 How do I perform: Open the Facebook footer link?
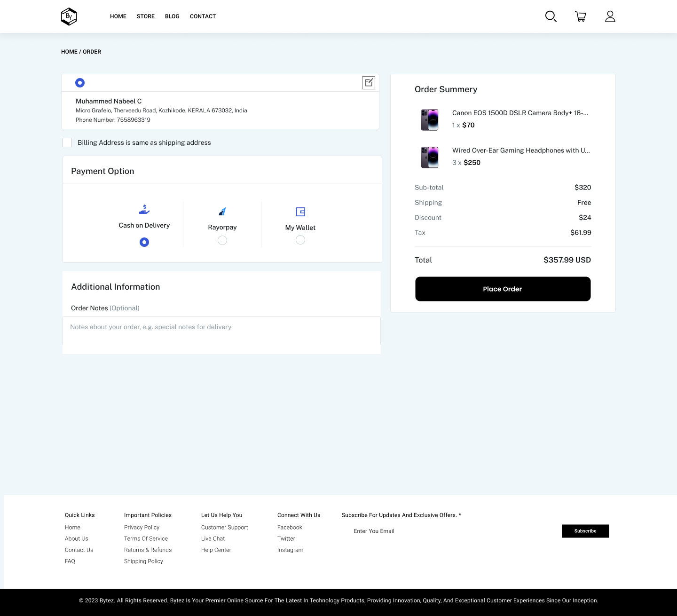click(290, 528)
